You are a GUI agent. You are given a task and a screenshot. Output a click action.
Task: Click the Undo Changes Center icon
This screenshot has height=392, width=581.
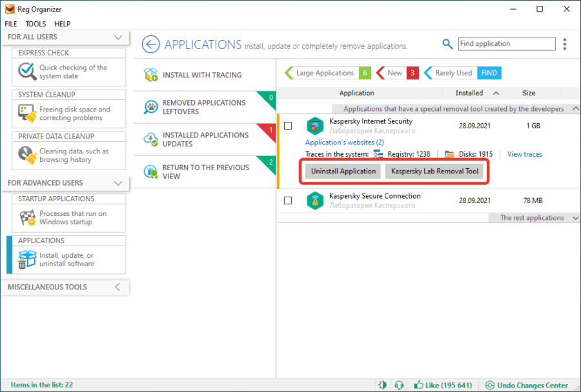click(489, 385)
